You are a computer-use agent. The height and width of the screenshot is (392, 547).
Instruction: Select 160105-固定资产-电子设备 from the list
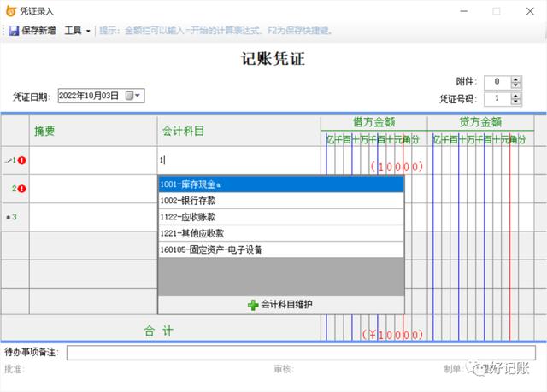point(281,250)
